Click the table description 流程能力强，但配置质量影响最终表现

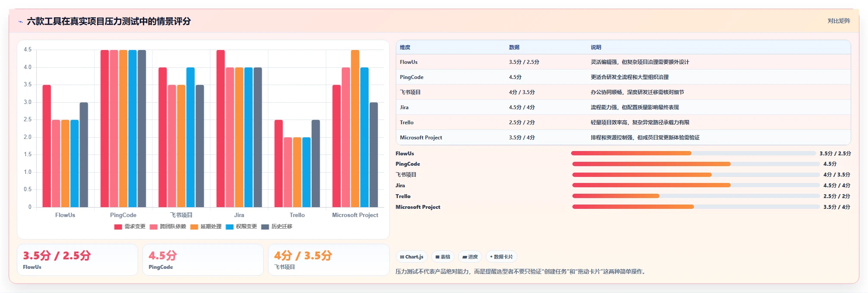[x=634, y=107]
